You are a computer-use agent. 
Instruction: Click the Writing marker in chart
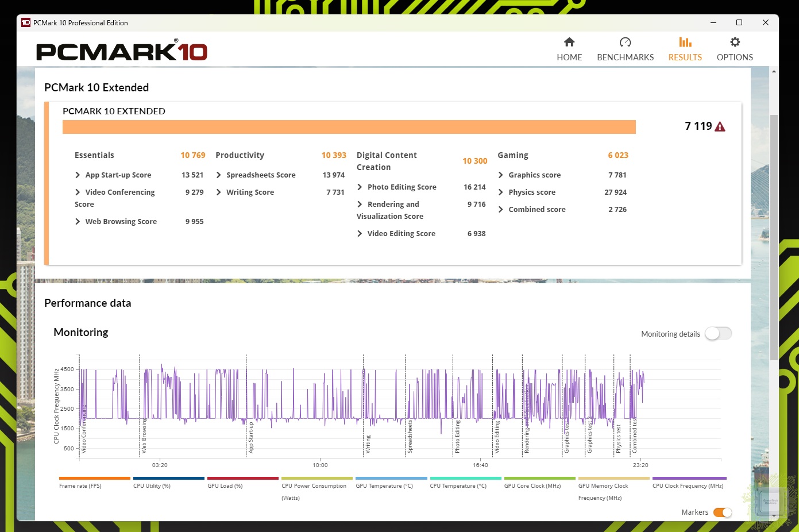(368, 444)
